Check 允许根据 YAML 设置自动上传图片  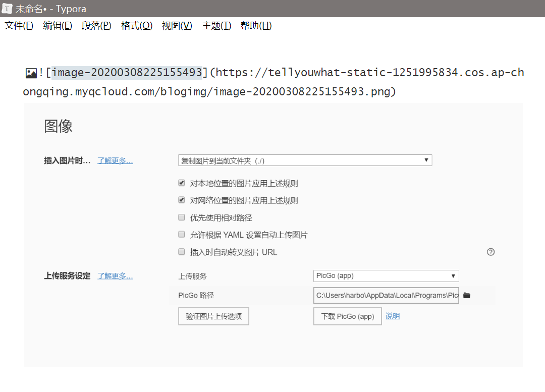[x=181, y=234]
